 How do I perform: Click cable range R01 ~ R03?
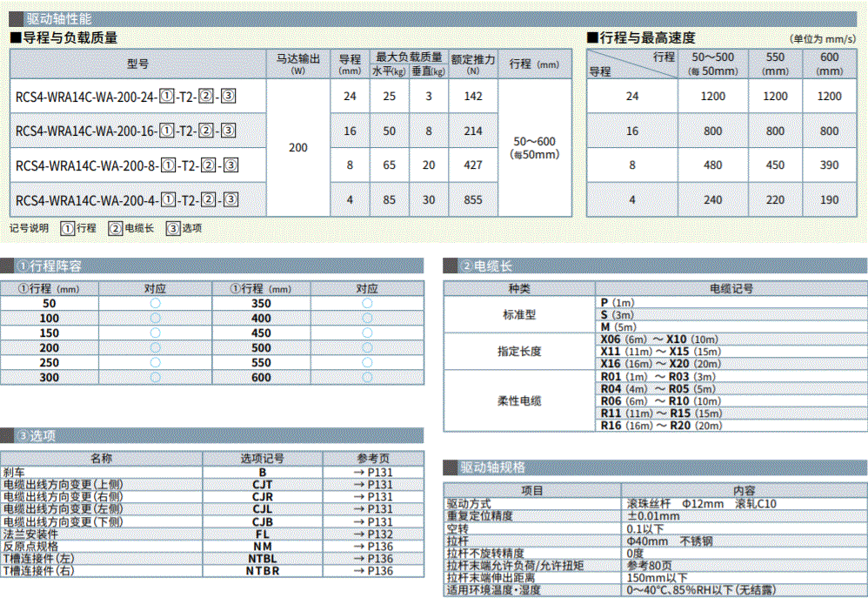[x=658, y=376]
